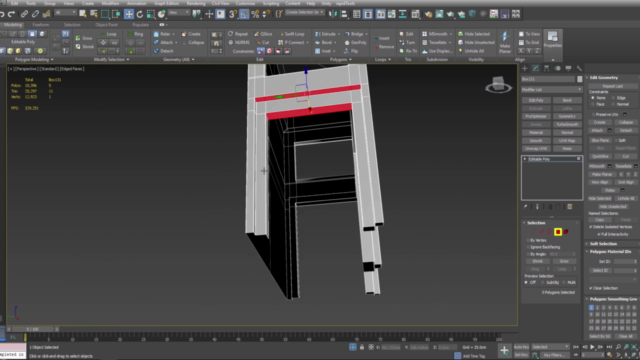This screenshot has height=360, width=640.
Task: Switch to the Populate ribbon tab
Action: [140, 25]
